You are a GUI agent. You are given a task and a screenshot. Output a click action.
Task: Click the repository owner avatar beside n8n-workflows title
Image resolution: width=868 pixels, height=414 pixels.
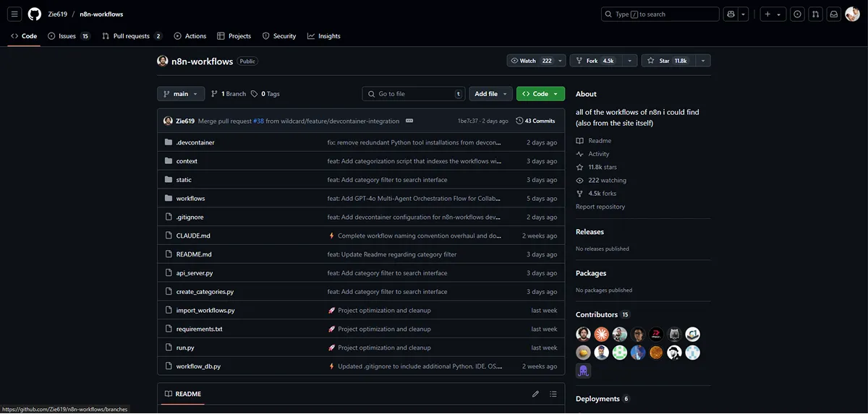(x=163, y=61)
